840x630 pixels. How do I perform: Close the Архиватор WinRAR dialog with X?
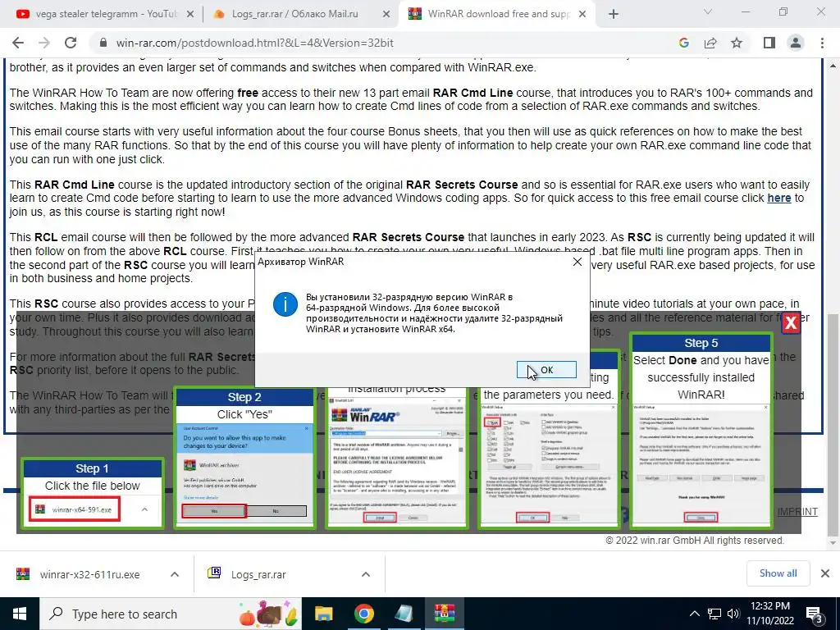pos(577,262)
